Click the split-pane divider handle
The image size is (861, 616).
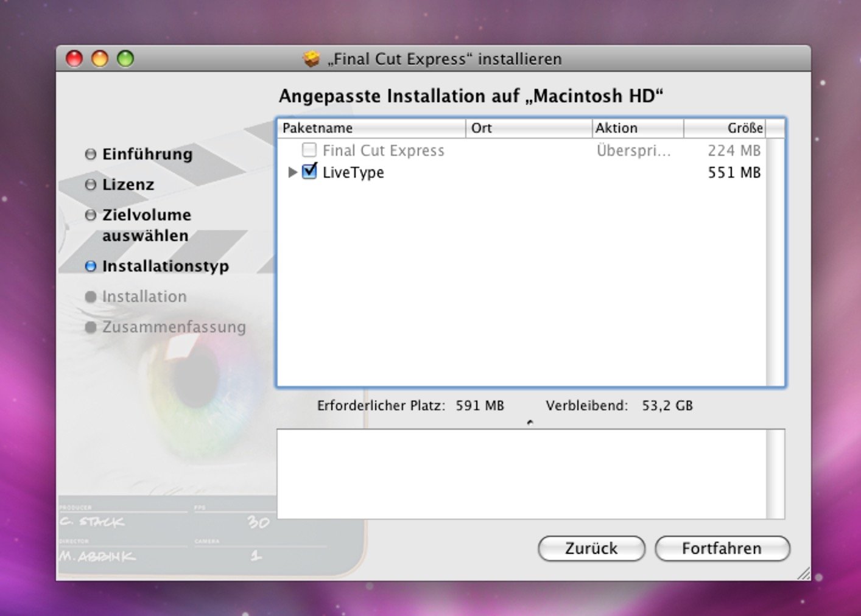click(530, 422)
